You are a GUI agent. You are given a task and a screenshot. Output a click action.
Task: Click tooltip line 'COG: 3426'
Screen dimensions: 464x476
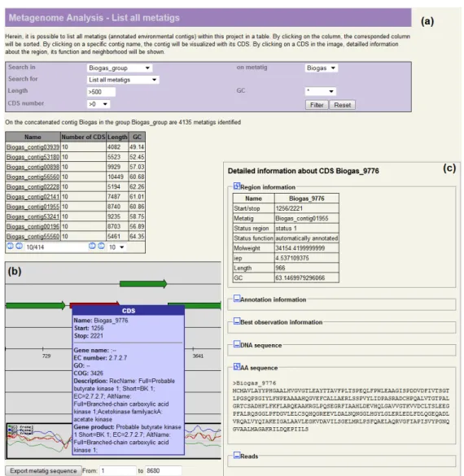(89, 373)
